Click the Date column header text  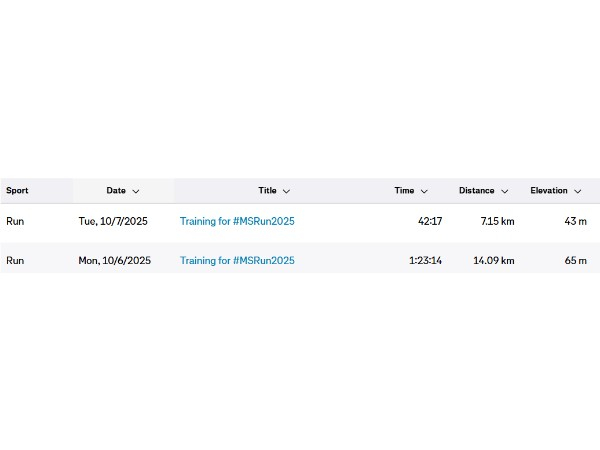point(116,190)
